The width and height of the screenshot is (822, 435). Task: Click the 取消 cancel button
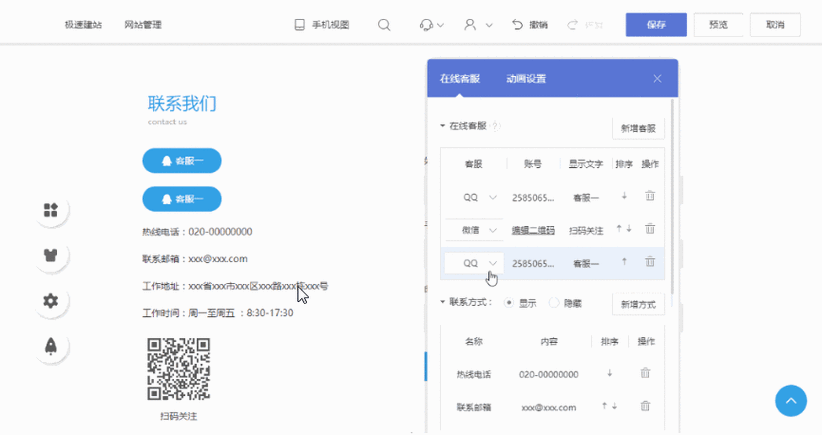pyautogui.click(x=775, y=25)
